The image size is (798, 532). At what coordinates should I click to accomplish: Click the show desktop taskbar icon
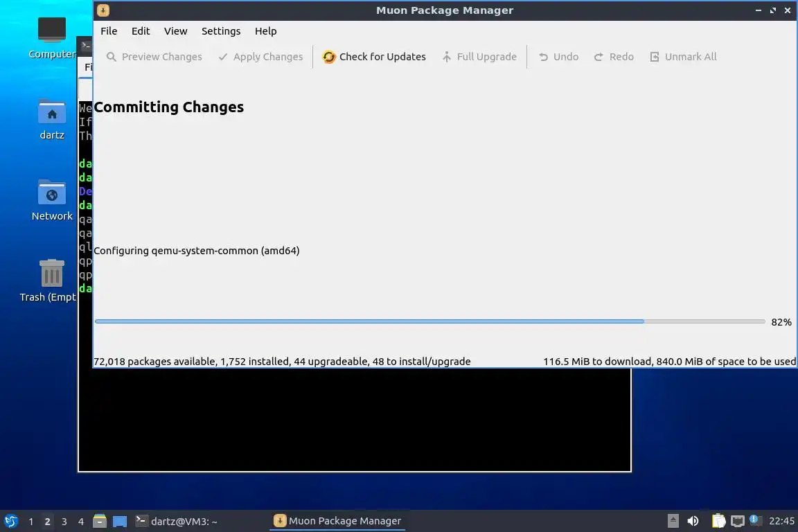tap(120, 522)
